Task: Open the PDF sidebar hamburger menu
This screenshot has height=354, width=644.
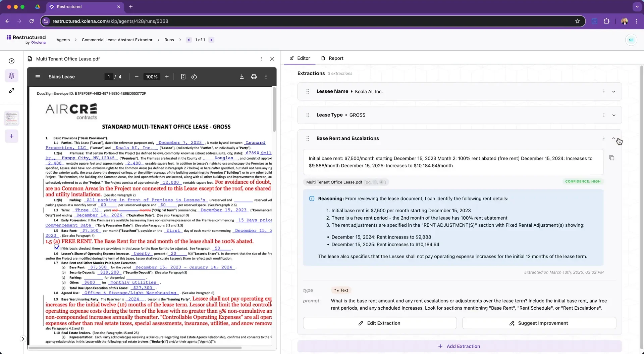Action: (x=38, y=77)
